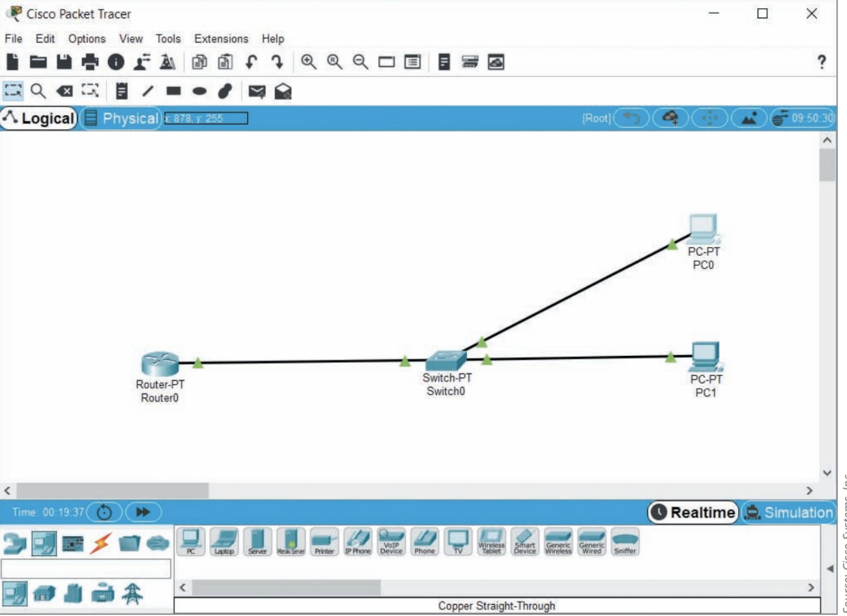Image resolution: width=847 pixels, height=616 pixels.
Task: Zoom in on the workspace
Action: point(309,62)
